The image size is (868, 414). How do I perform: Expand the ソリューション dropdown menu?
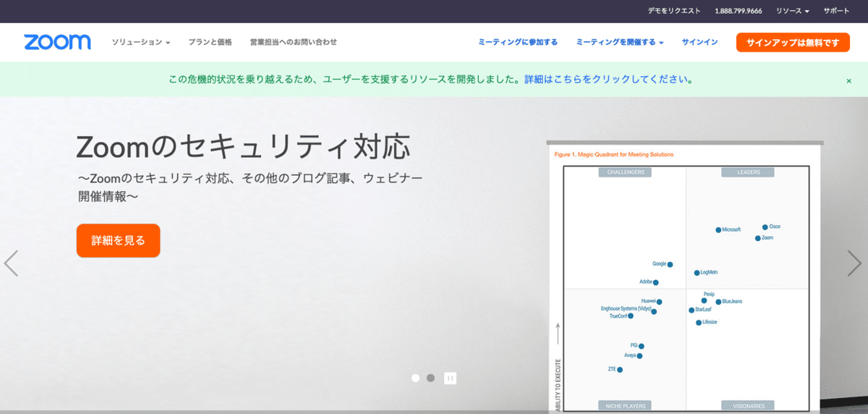pyautogui.click(x=141, y=42)
